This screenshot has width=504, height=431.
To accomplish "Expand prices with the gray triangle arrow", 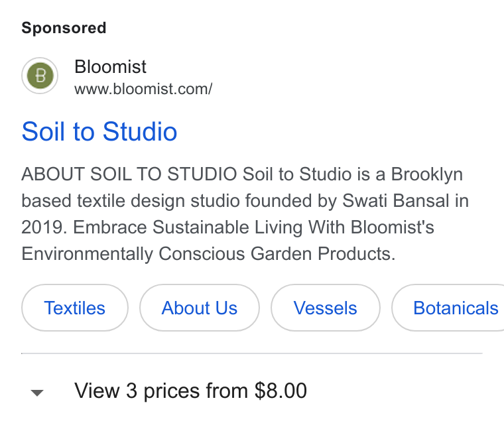I will pyautogui.click(x=37, y=393).
